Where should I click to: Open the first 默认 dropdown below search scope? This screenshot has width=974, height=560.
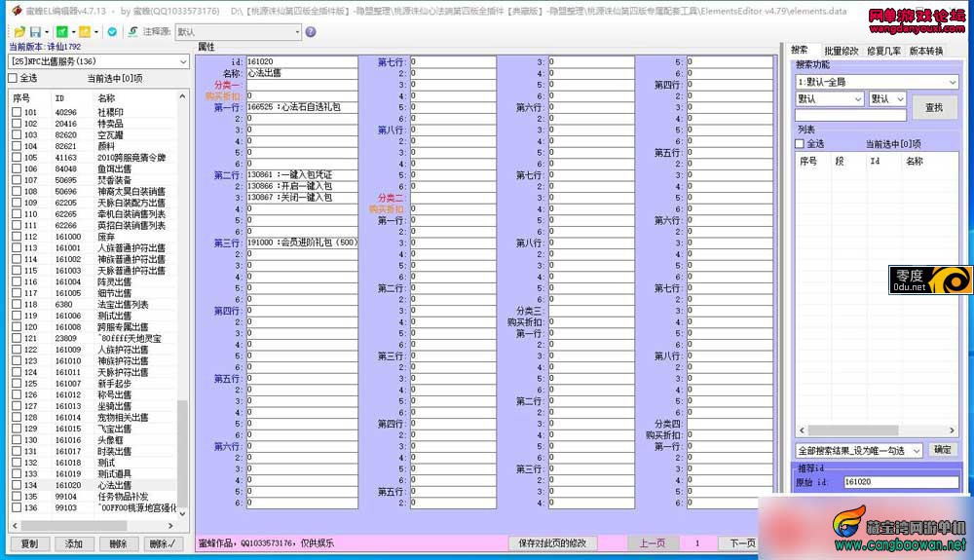pyautogui.click(x=830, y=98)
